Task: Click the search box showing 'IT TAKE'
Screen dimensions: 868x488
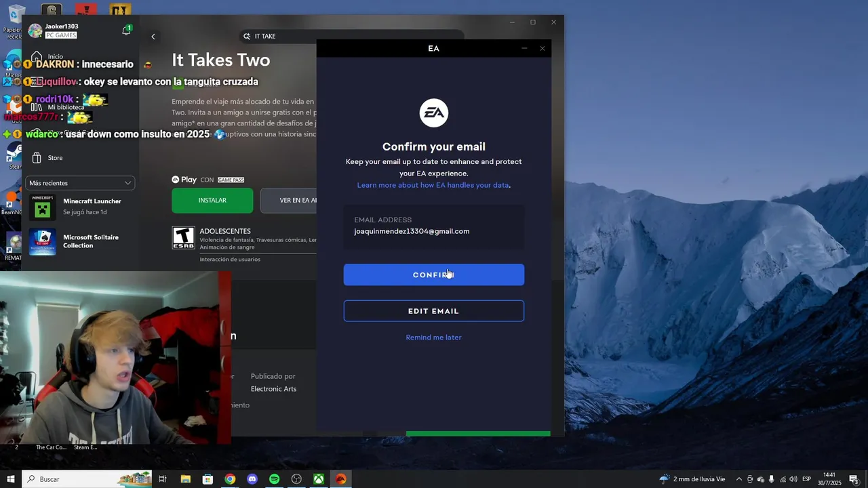Action: (351, 36)
